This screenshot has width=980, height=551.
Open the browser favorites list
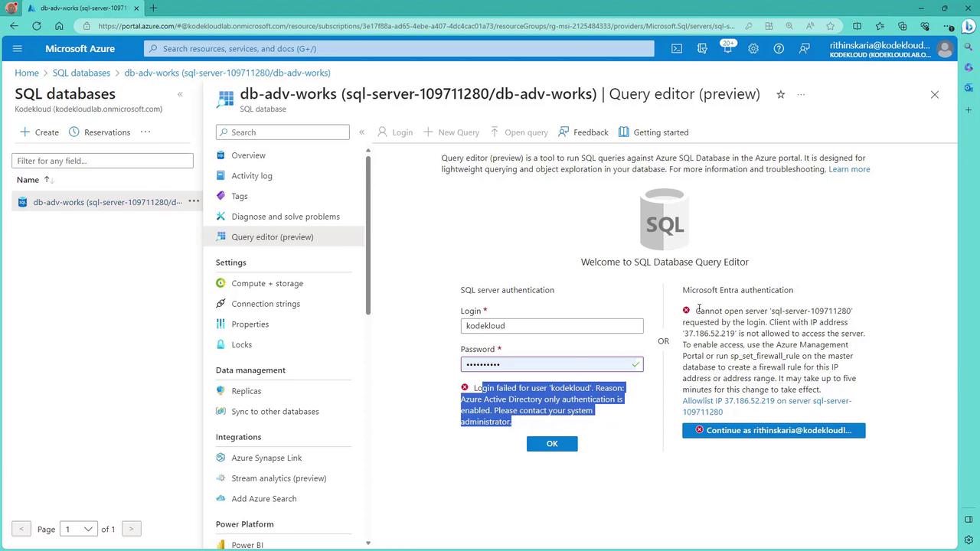(x=879, y=26)
